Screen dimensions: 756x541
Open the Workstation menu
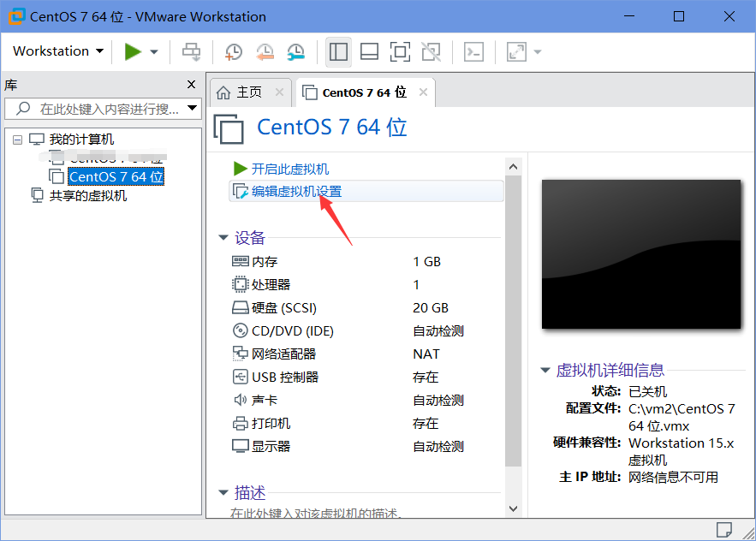(58, 51)
